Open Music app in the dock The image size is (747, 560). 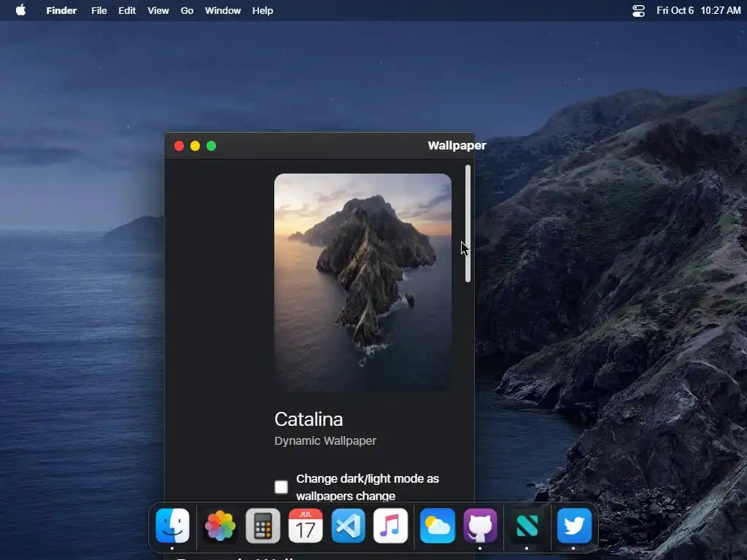coord(391,526)
